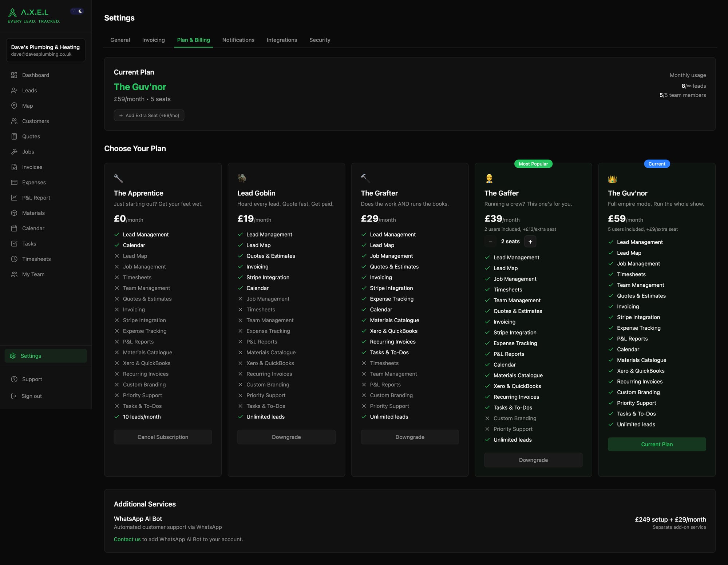Click Contact us for WhatsApp AI Bot

pyautogui.click(x=127, y=539)
